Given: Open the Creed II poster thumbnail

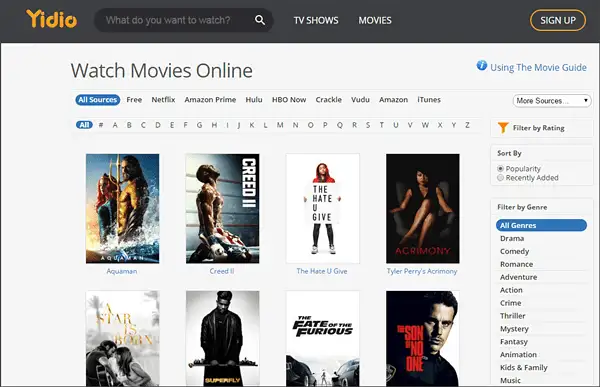Looking at the screenshot, I should tap(222, 208).
